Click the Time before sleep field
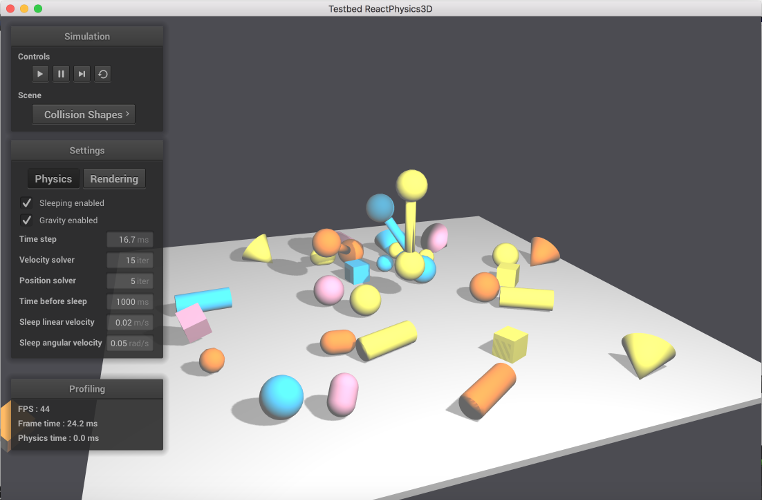This screenshot has height=500, width=762. pyautogui.click(x=130, y=302)
